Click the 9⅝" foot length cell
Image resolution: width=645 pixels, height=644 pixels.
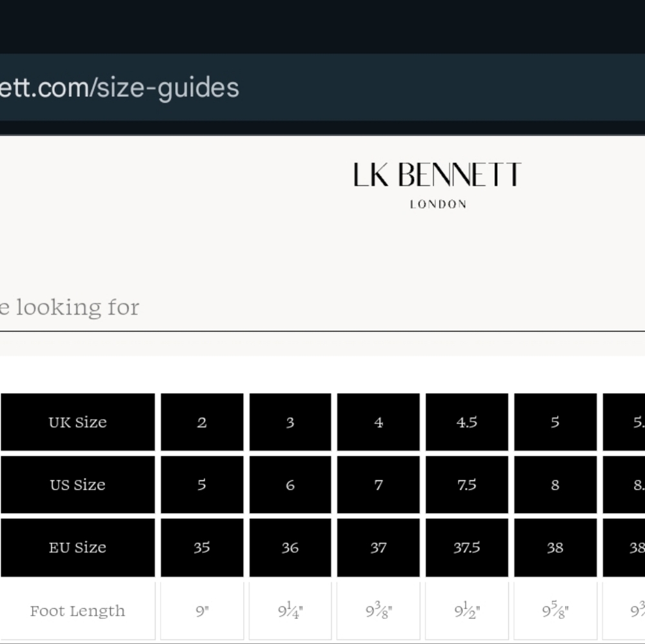point(555,610)
